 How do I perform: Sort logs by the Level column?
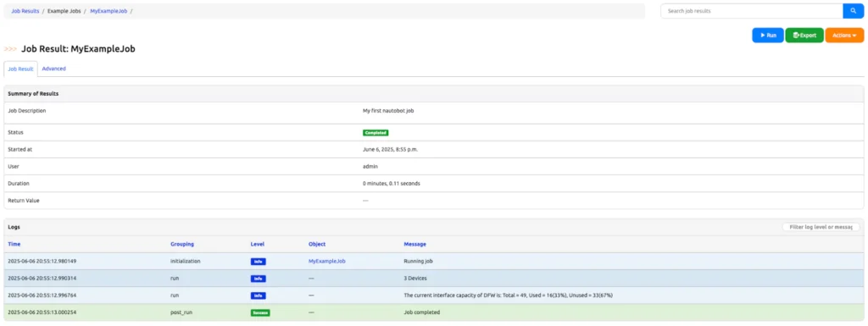coord(257,244)
